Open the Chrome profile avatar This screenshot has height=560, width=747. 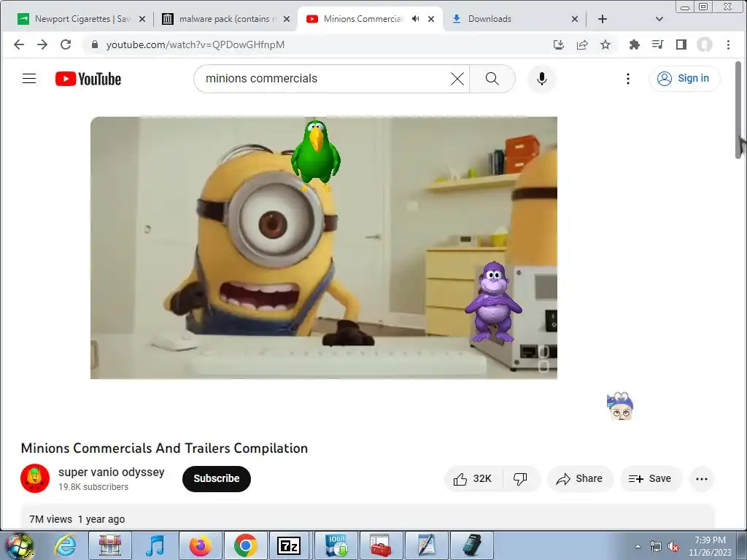point(705,44)
